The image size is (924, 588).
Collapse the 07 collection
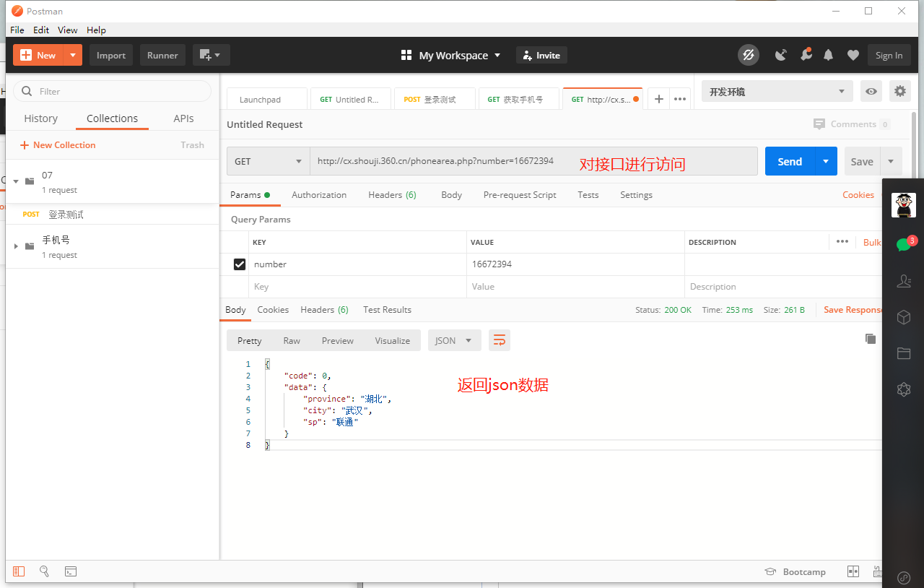[x=16, y=181]
